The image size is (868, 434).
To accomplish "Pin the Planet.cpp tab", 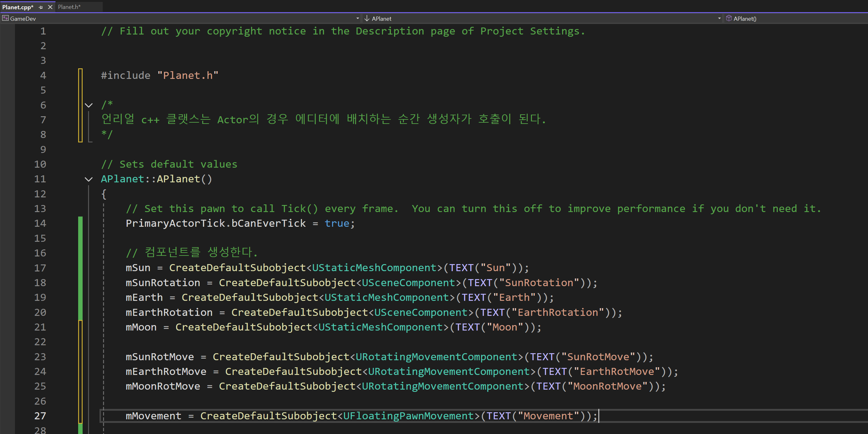I will pos(41,7).
